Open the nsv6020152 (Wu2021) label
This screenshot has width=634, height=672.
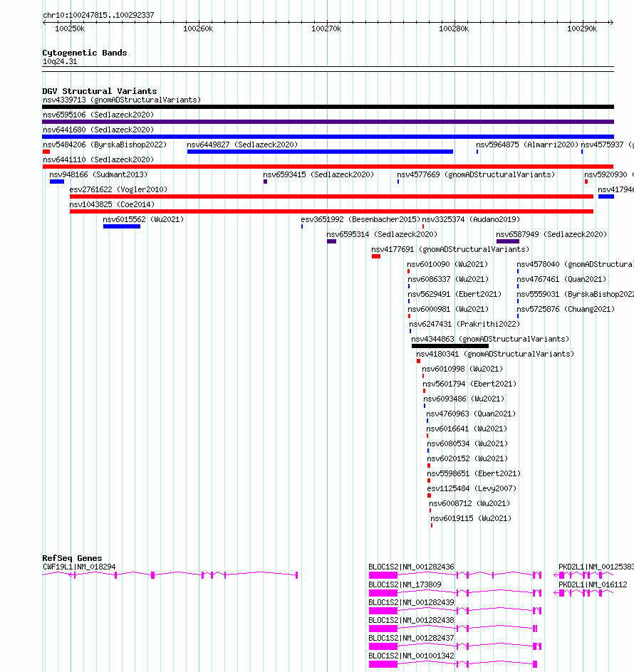[467, 458]
